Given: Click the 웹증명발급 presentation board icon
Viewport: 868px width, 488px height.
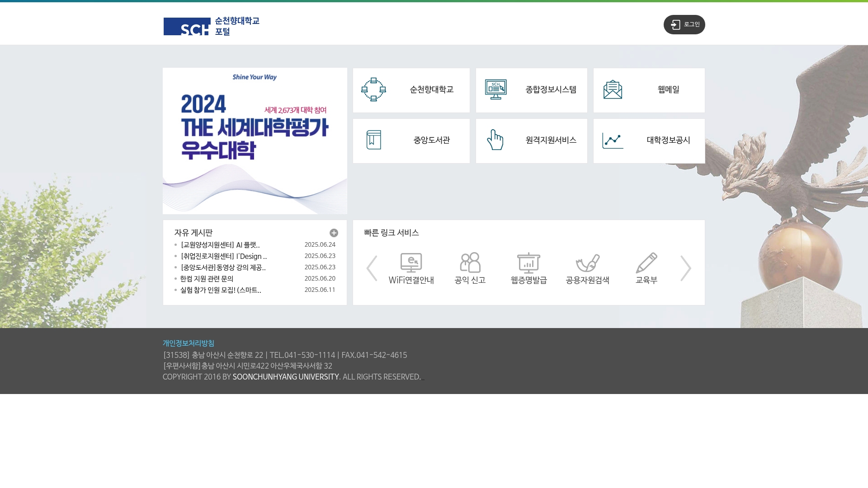Looking at the screenshot, I should 528,263.
